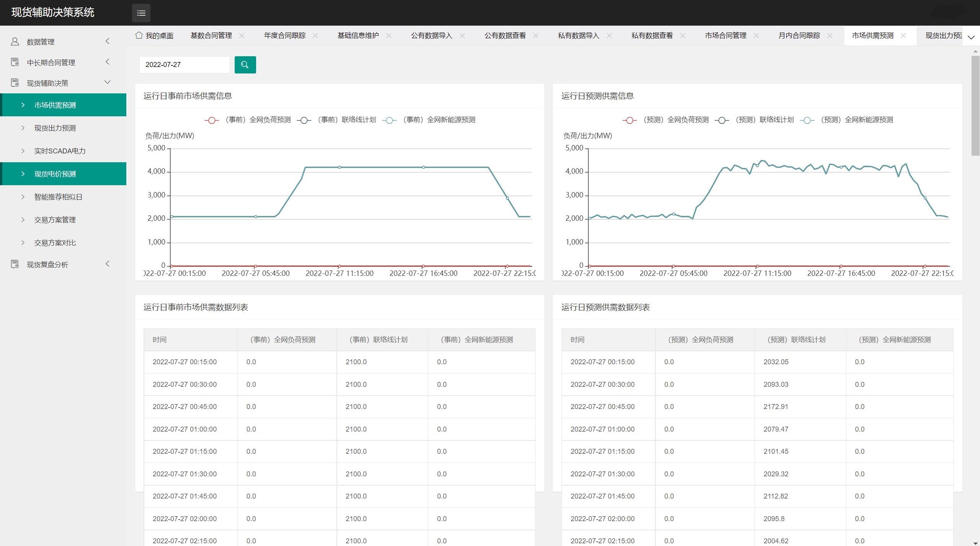This screenshot has width=980, height=546.
Task: Click the 中长期合同管理 document icon
Action: [x=15, y=62]
